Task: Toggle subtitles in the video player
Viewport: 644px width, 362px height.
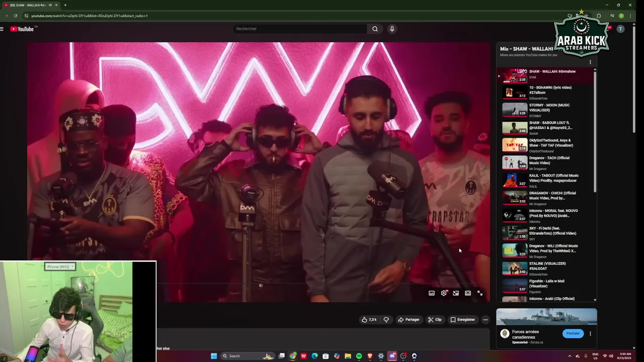Action: (x=432, y=293)
